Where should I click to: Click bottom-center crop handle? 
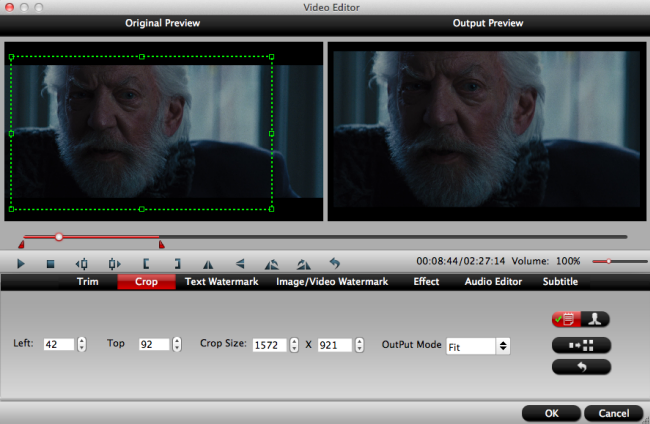tap(142, 209)
